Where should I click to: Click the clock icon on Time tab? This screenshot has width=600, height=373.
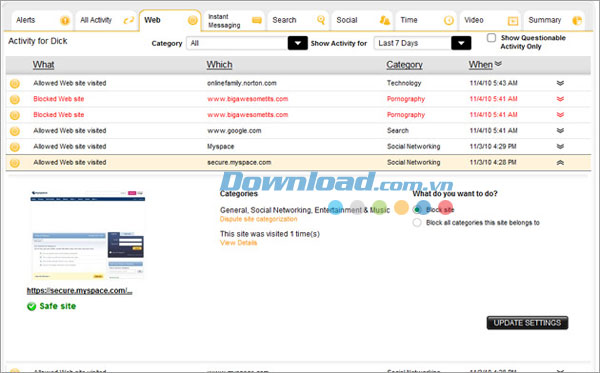[448, 20]
